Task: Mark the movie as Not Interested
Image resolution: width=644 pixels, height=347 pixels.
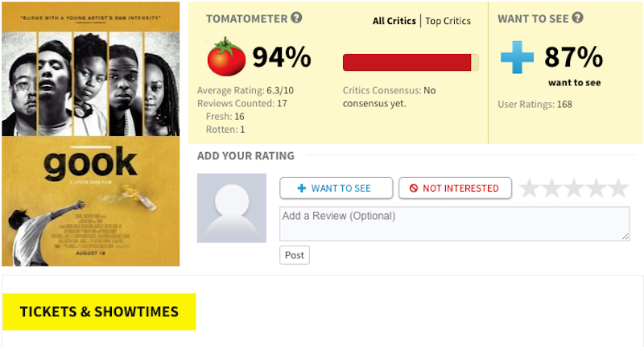Action: pyautogui.click(x=455, y=188)
